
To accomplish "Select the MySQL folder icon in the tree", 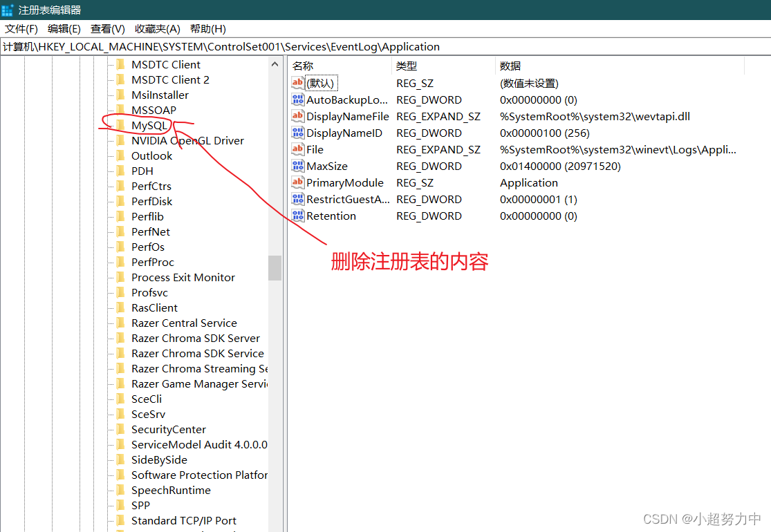I will (x=121, y=125).
